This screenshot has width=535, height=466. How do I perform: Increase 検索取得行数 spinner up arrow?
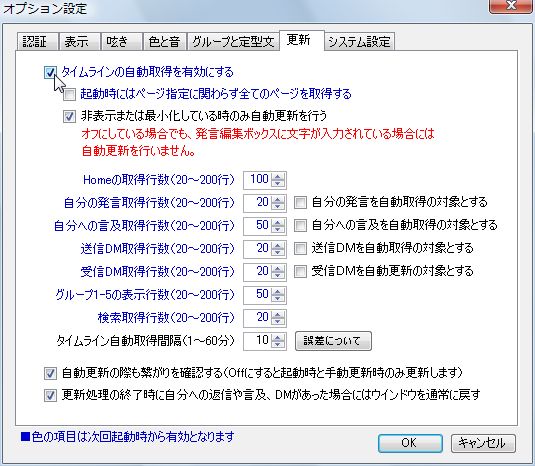278,315
